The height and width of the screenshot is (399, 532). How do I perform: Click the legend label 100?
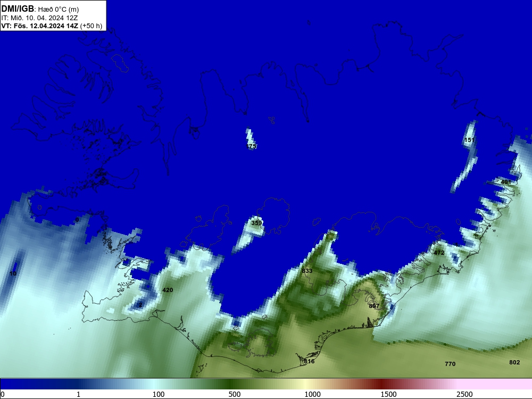point(159,394)
